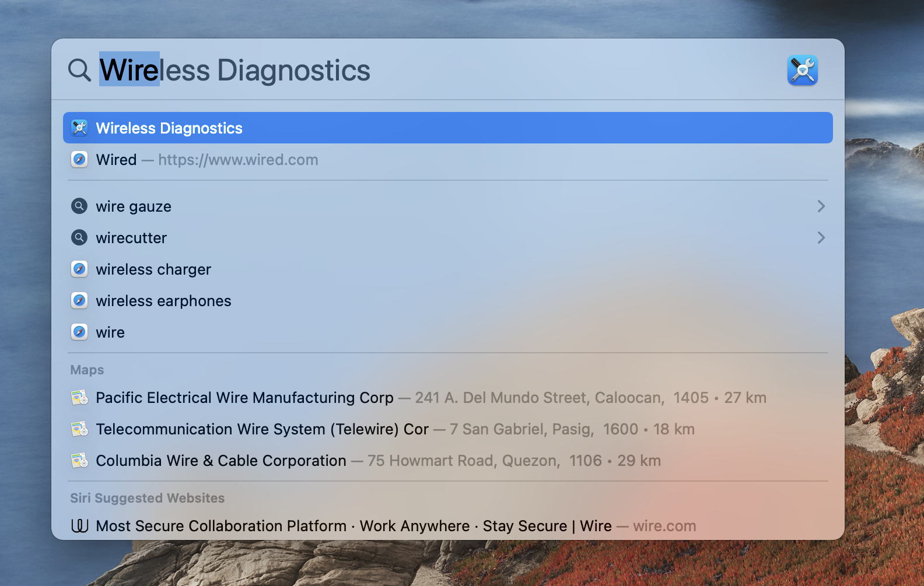Expand the wirecutter suggestion chevron

click(x=821, y=237)
